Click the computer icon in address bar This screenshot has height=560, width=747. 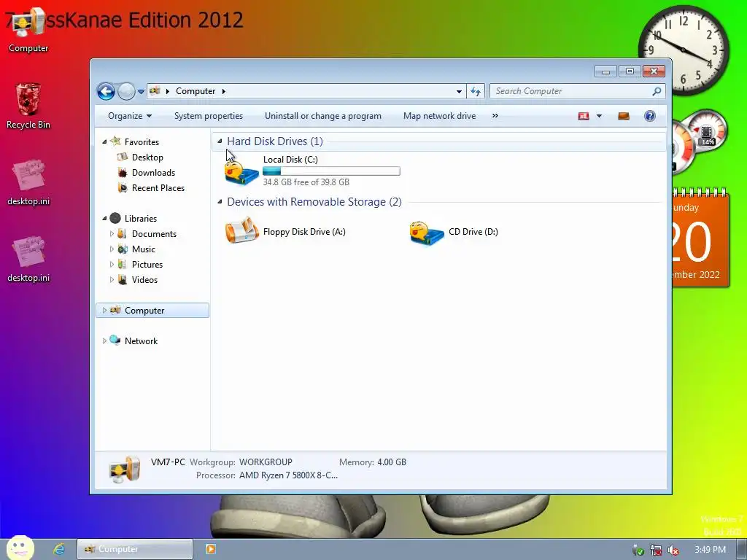[155, 90]
